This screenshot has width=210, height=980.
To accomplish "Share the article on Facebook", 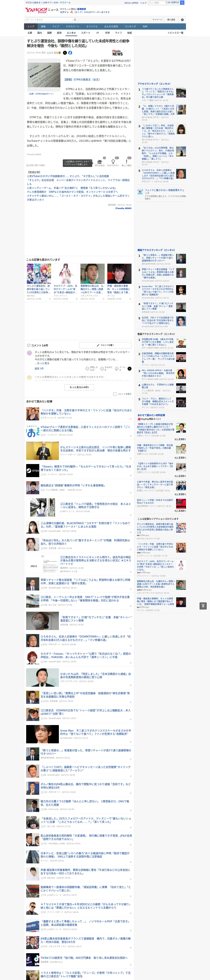I will 70,53.
